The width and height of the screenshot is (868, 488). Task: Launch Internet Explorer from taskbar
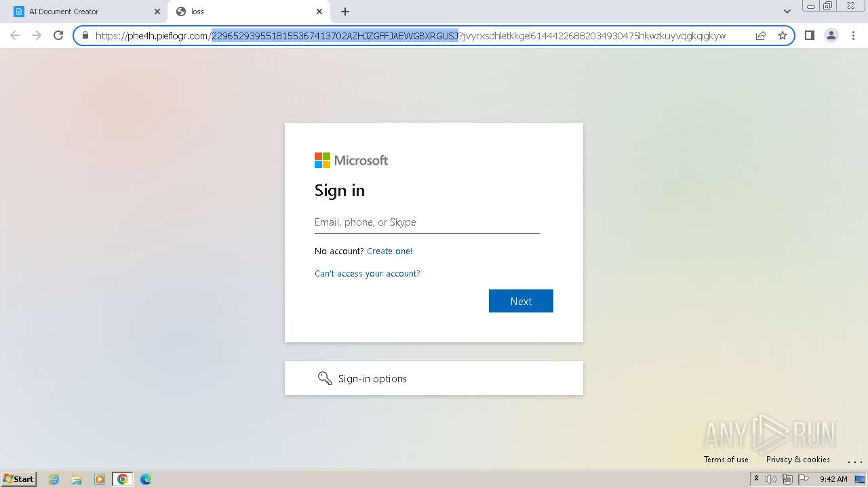coord(54,479)
